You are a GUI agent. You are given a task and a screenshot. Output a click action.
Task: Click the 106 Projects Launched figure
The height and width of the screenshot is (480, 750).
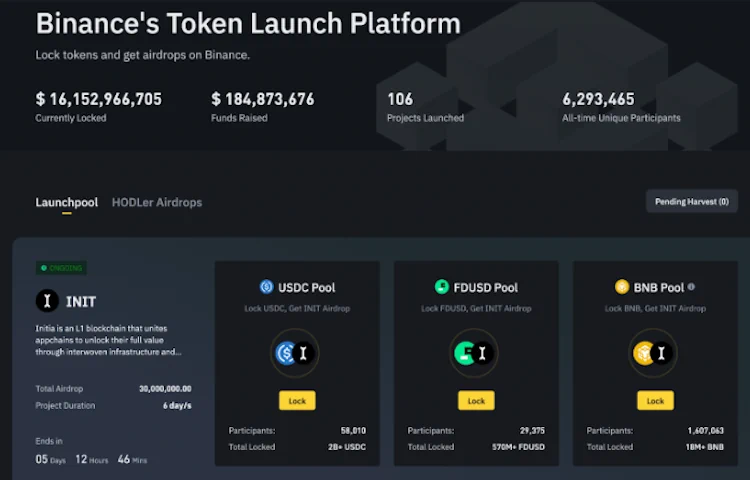point(400,99)
